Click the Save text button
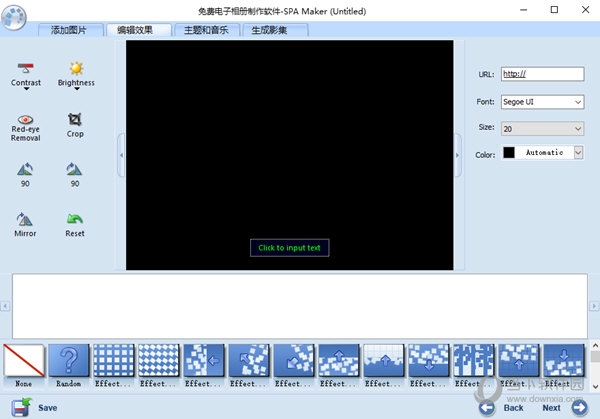600x419 pixels. pos(47,408)
